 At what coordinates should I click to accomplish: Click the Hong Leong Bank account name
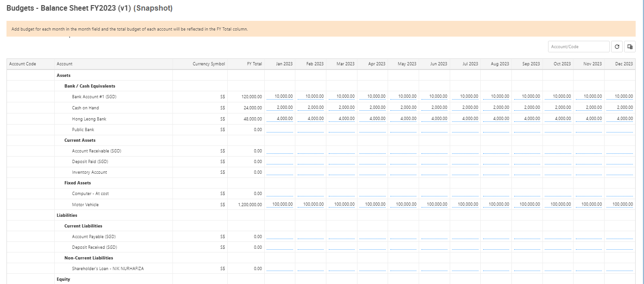89,119
